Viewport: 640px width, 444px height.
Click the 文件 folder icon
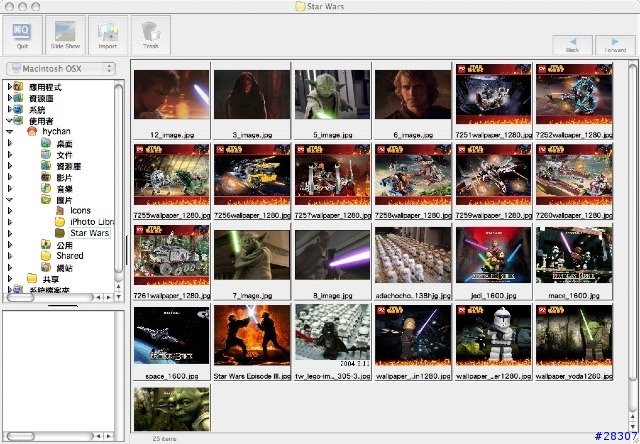46,155
